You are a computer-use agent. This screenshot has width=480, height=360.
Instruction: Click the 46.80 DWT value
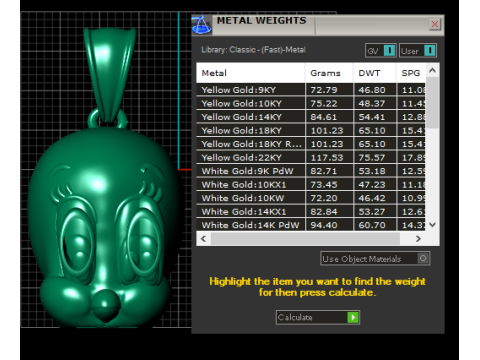coord(372,90)
